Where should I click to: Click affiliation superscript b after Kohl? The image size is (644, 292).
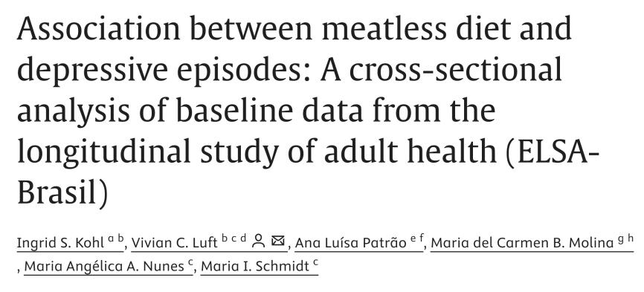pyautogui.click(x=120, y=238)
